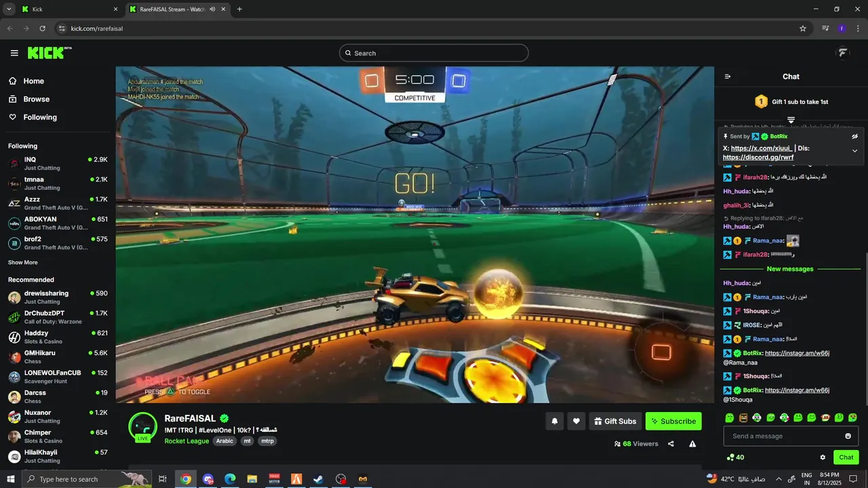Image resolution: width=868 pixels, height=488 pixels.
Task: Subscribe to RareFAISAL
Action: (673, 421)
